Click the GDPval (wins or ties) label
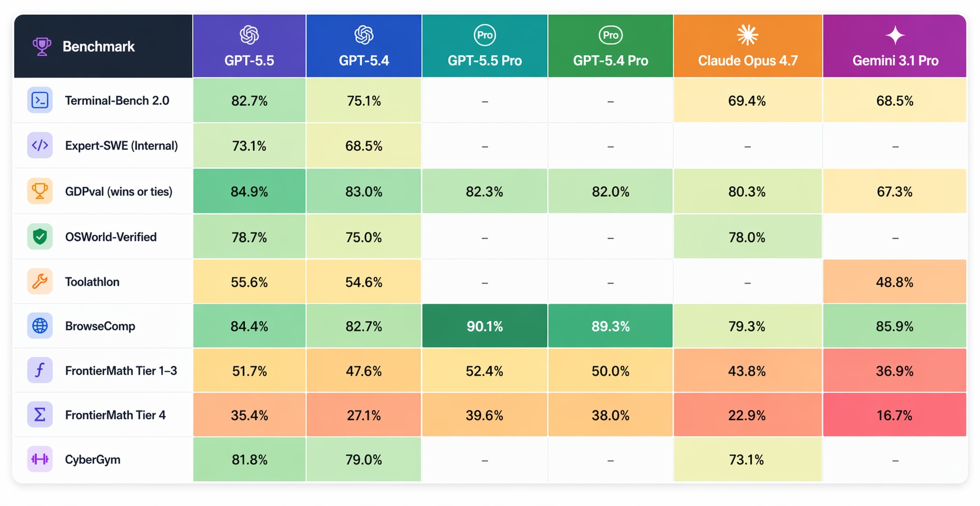This screenshot has width=980, height=506. point(118,192)
